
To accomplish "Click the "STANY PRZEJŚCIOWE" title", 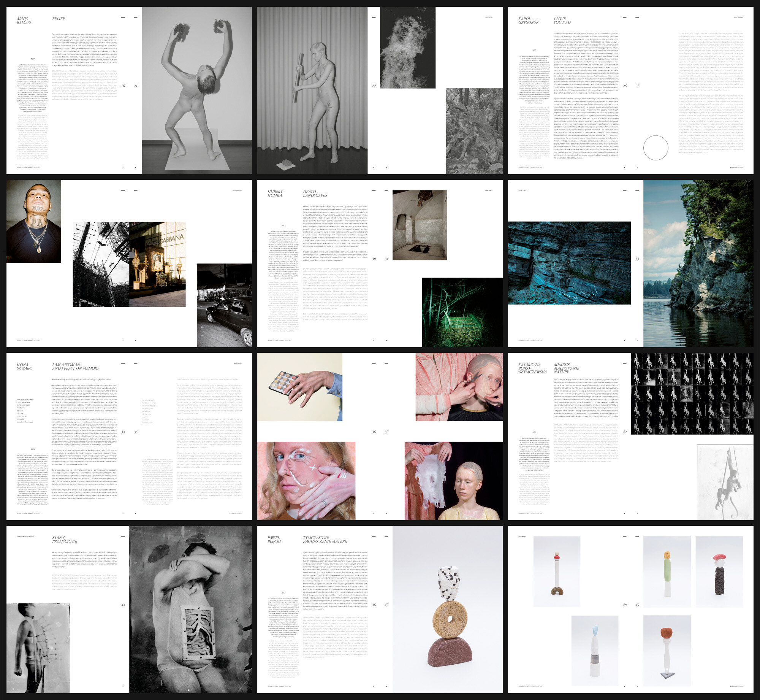I will (65, 540).
